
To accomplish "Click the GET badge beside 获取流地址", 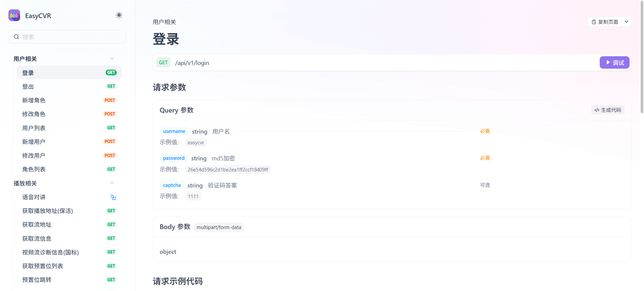I will (111, 225).
